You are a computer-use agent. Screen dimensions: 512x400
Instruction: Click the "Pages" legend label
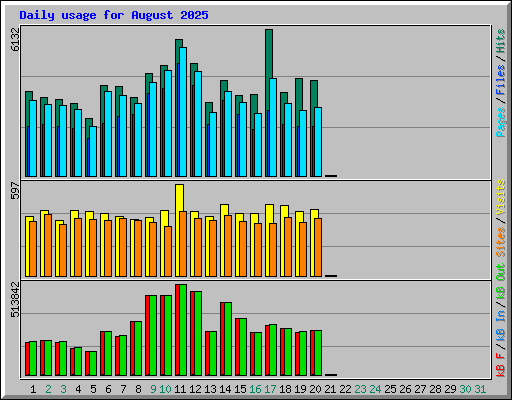[x=501, y=122]
